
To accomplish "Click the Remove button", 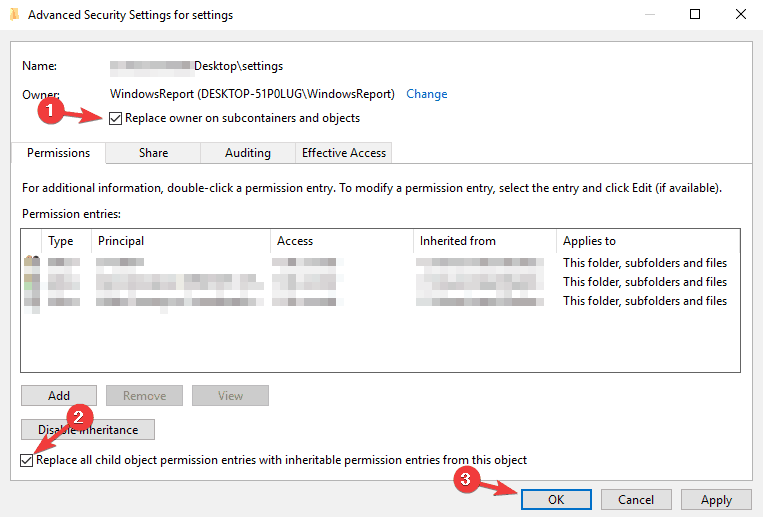I will point(145,395).
